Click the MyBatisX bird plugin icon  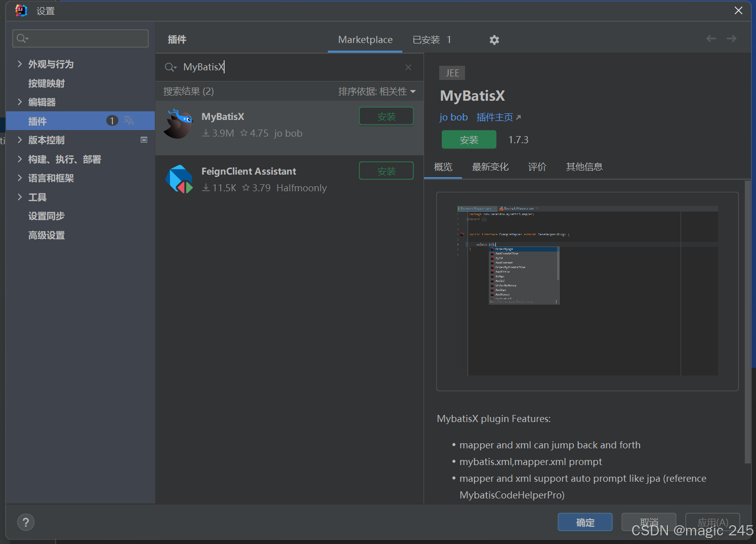pos(179,124)
